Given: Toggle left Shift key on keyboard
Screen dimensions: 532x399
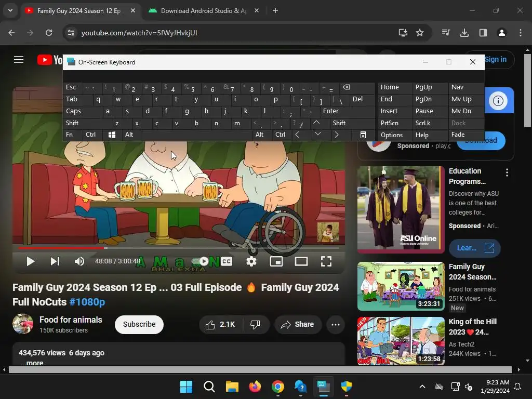Looking at the screenshot, I should pyautogui.click(x=87, y=123).
